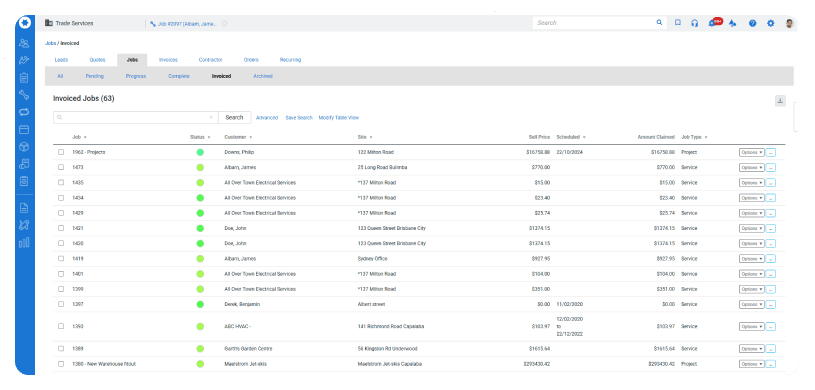
Task: Open the bar chart Reports sidebar icon
Action: click(24, 242)
